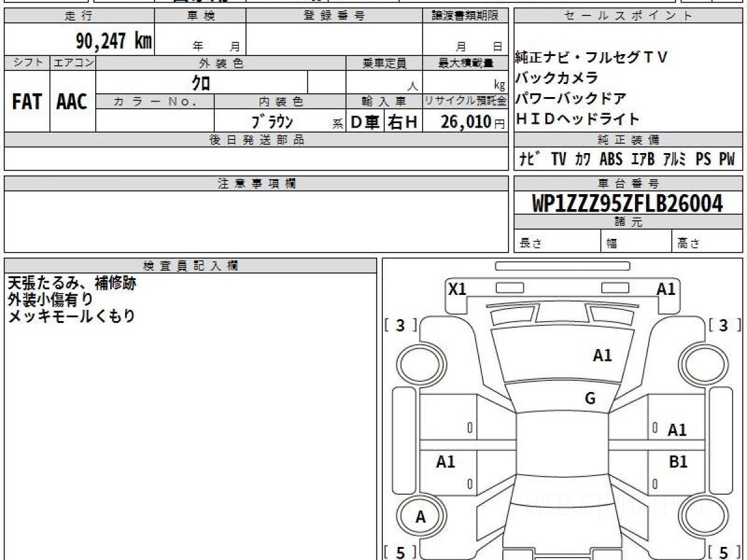Select the AAC air conditioner value
Image resolution: width=747 pixels, height=560 pixels.
pos(73,101)
